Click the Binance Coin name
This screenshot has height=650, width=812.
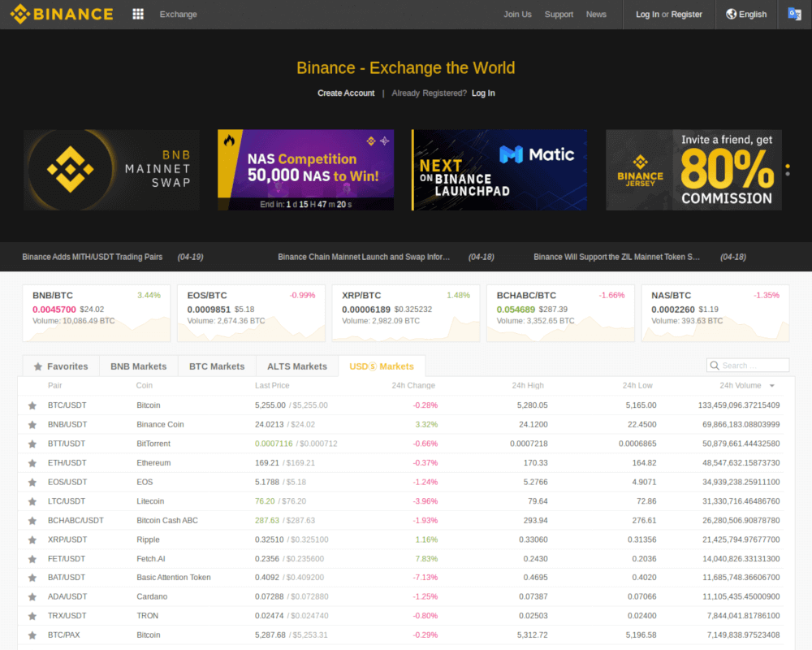[160, 424]
